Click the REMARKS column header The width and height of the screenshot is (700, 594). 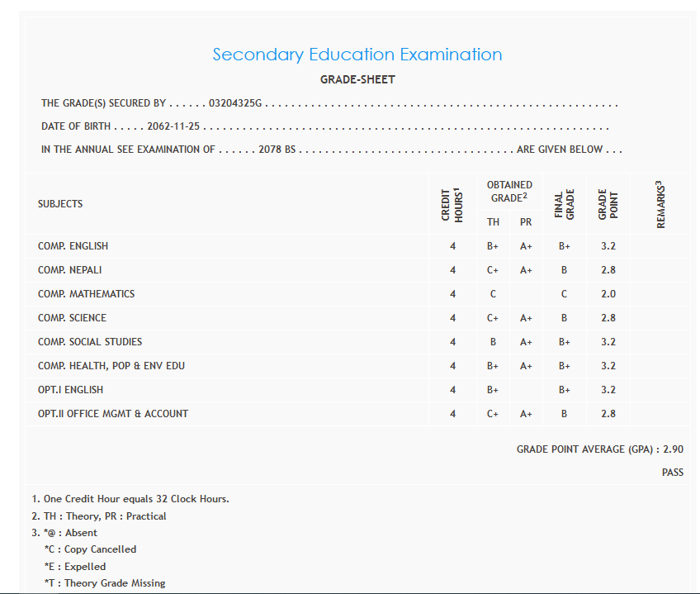pos(660,205)
